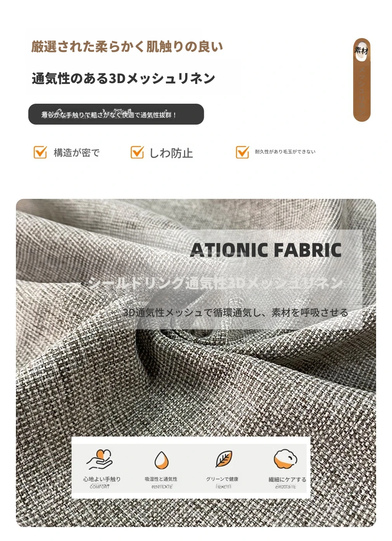Click the water droplet moisture icon

(161, 461)
